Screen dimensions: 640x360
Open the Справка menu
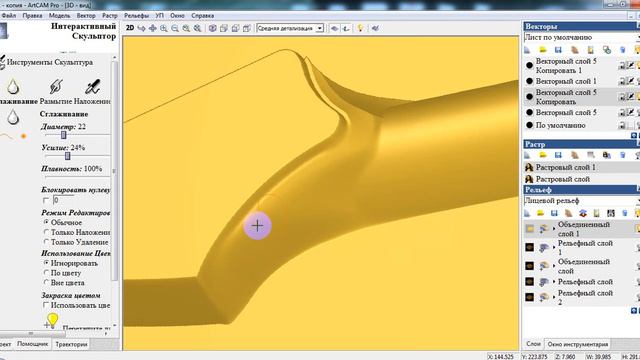[x=202, y=16]
